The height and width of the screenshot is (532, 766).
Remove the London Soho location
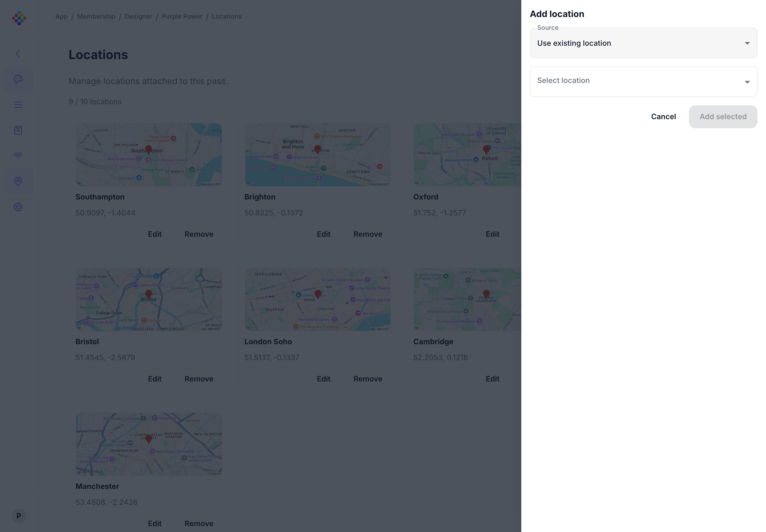[368, 379]
